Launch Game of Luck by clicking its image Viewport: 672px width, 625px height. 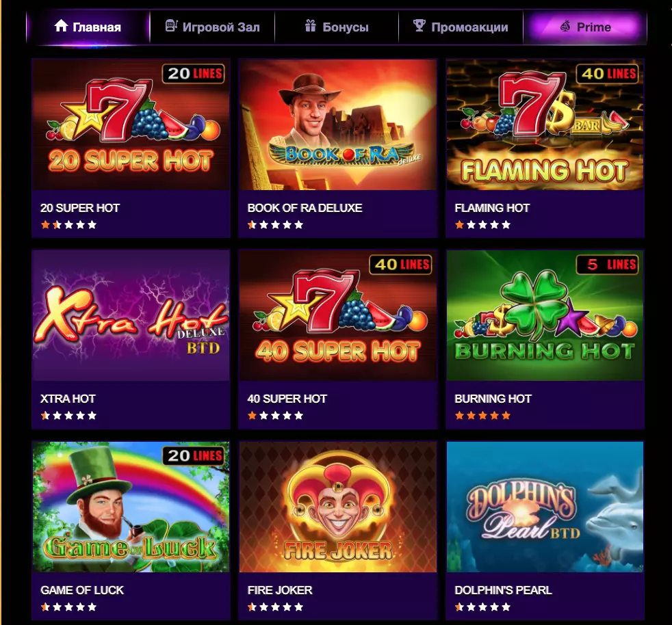click(x=131, y=507)
